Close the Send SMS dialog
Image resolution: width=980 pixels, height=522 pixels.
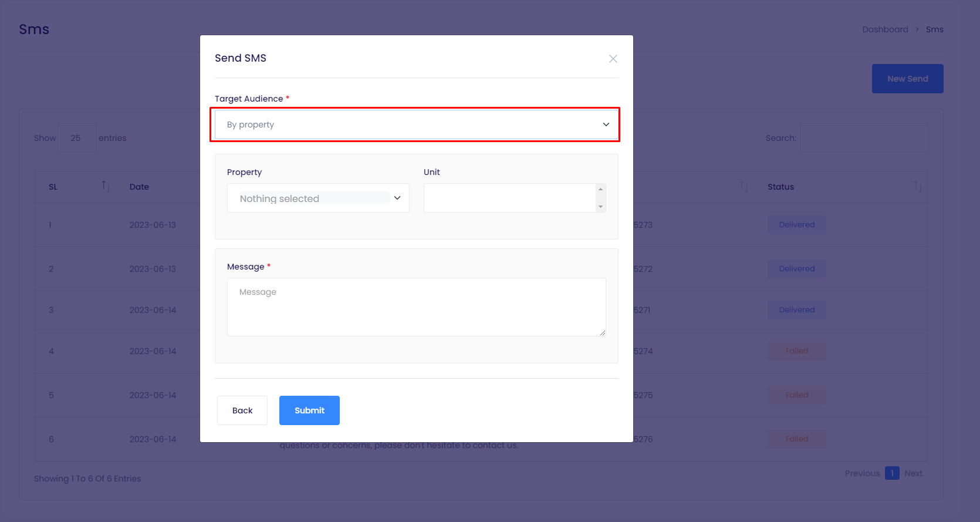pyautogui.click(x=613, y=59)
